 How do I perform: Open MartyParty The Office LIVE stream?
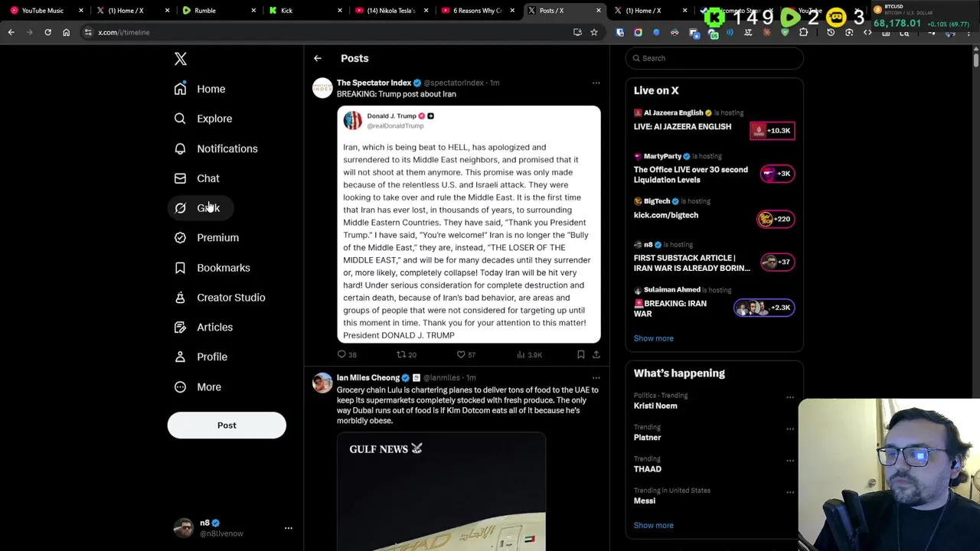tap(714, 170)
